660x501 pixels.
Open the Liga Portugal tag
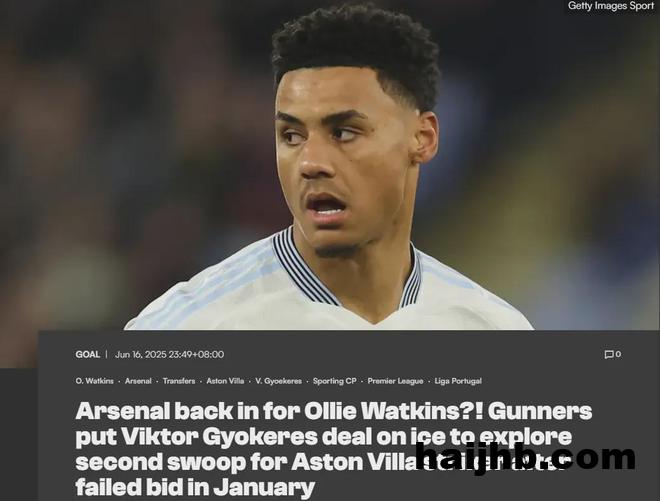pos(458,381)
